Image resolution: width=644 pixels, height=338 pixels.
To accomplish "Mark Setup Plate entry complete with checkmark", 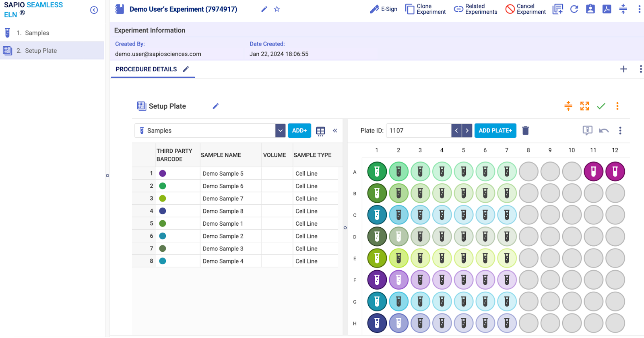I will (601, 106).
